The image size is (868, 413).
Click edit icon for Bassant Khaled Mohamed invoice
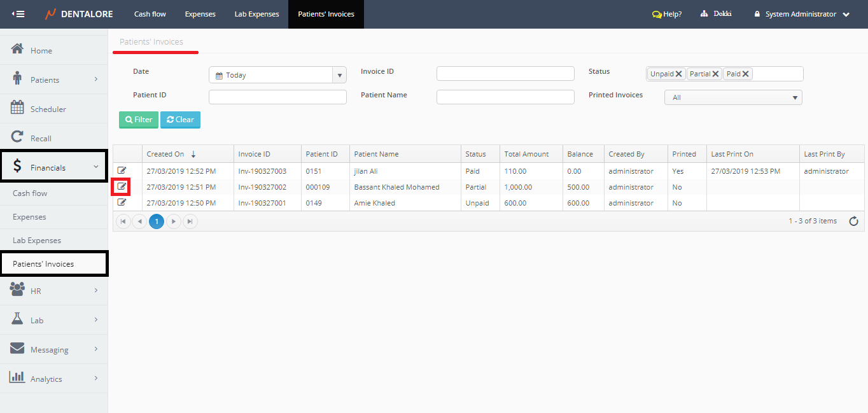tap(122, 186)
